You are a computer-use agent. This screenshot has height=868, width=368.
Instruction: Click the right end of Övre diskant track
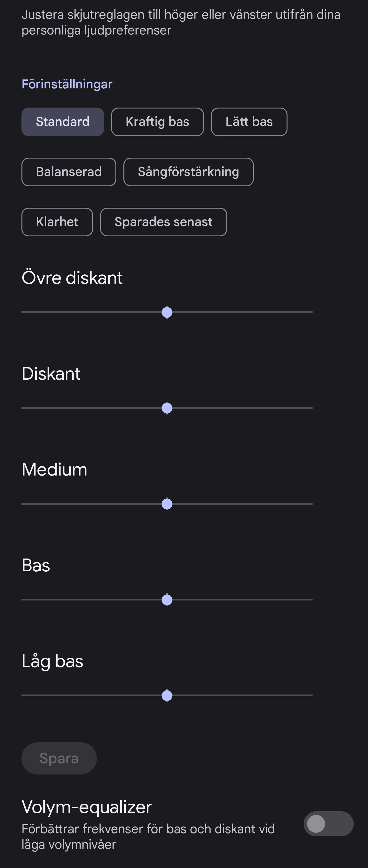point(310,312)
